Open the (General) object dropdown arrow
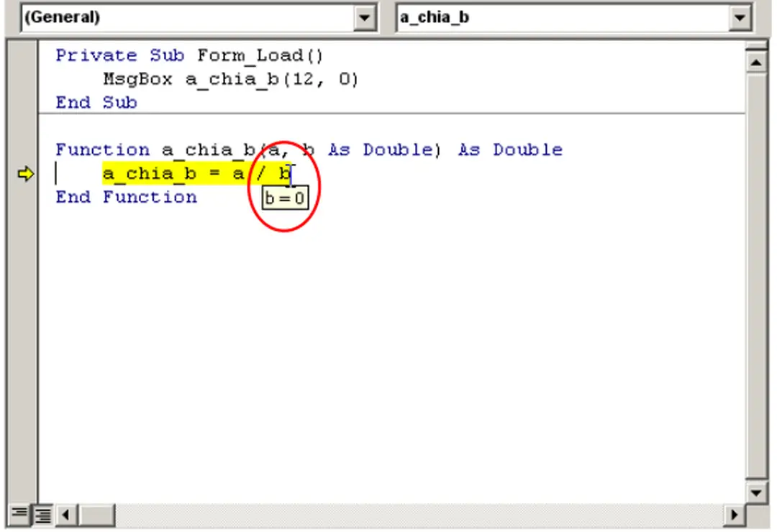 coord(365,17)
